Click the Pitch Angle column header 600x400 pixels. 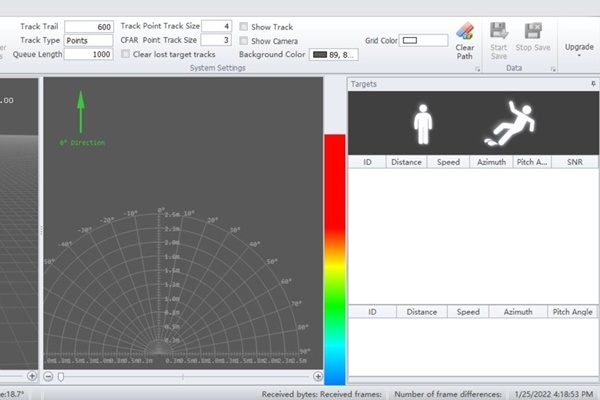572,312
